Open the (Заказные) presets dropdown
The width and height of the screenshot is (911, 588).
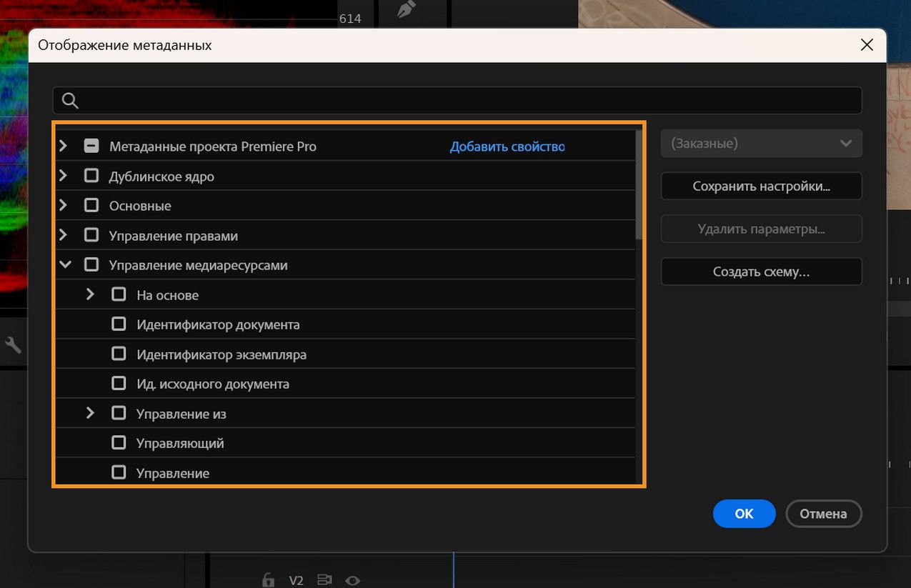click(x=760, y=143)
